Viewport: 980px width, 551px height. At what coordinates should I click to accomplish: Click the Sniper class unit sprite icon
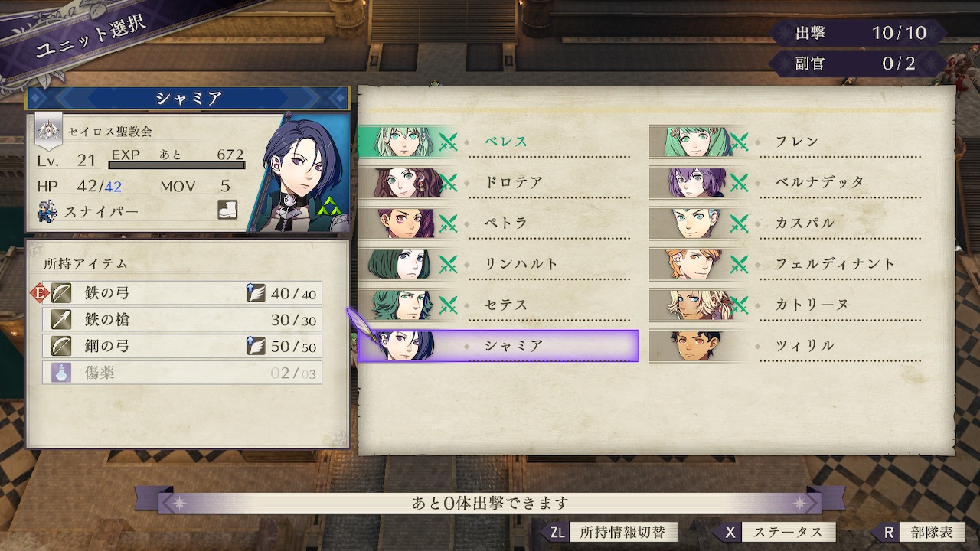[x=47, y=210]
